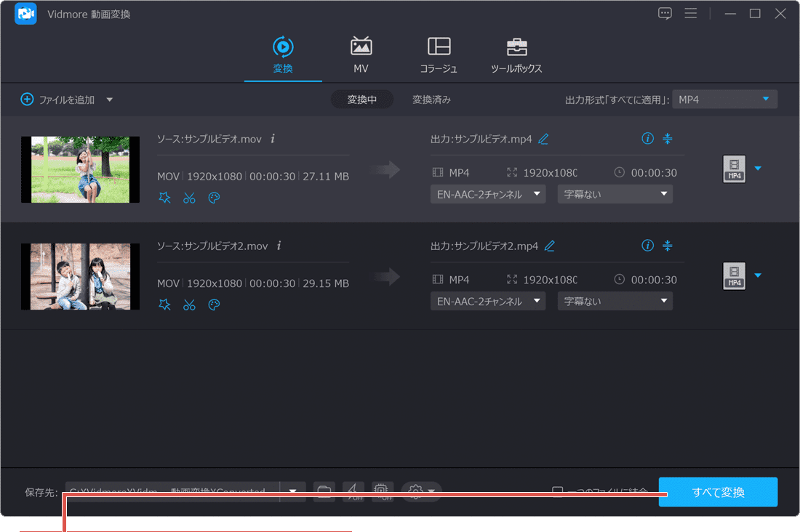
Task: Click the compress arrows icon on the first output
Action: point(668,138)
